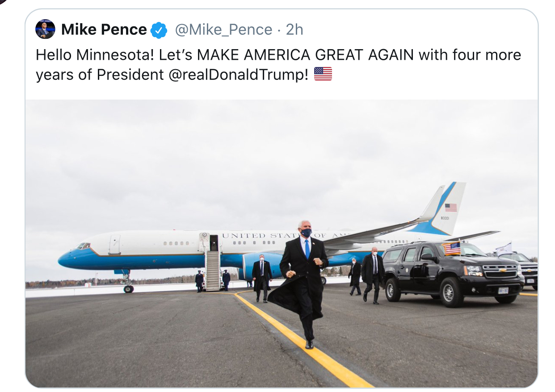555x392 pixels.
Task: Click the @Mike_Pence handle
Action: pos(223,29)
